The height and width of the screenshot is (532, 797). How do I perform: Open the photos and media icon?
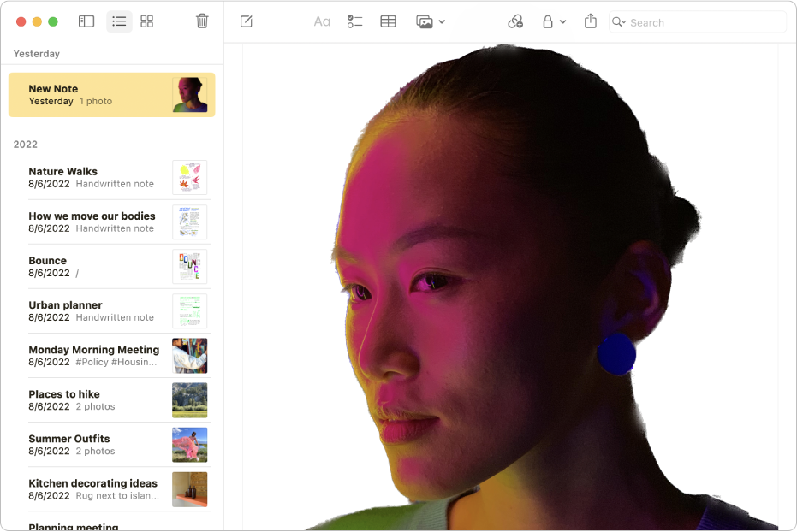coord(423,21)
